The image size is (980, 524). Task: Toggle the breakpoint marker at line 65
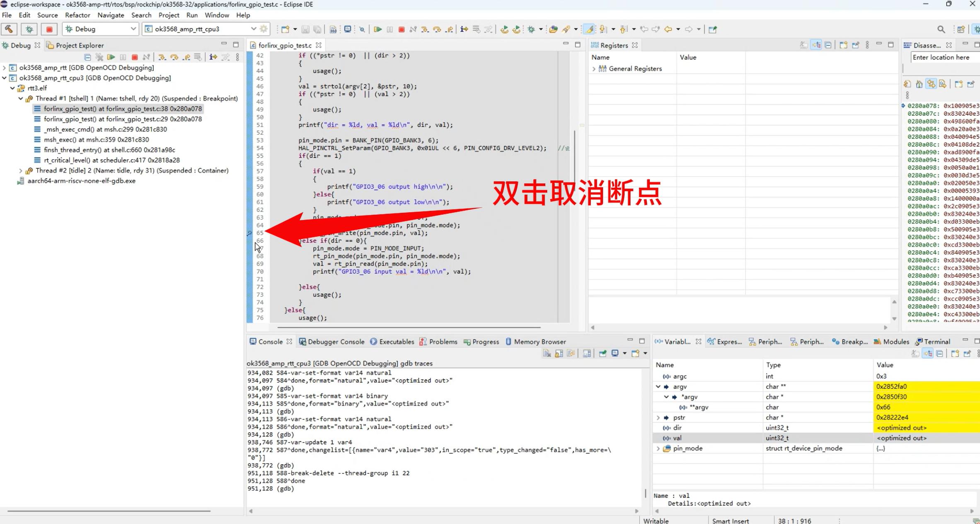pos(249,233)
